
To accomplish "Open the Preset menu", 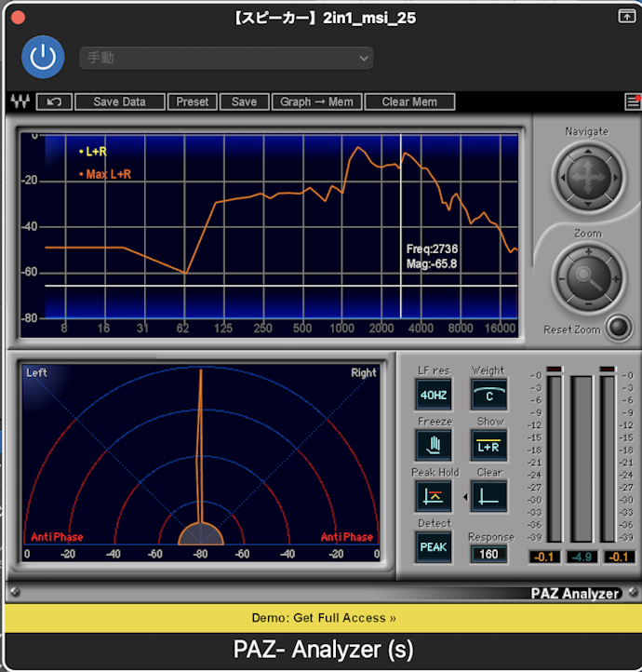I will pyautogui.click(x=193, y=102).
